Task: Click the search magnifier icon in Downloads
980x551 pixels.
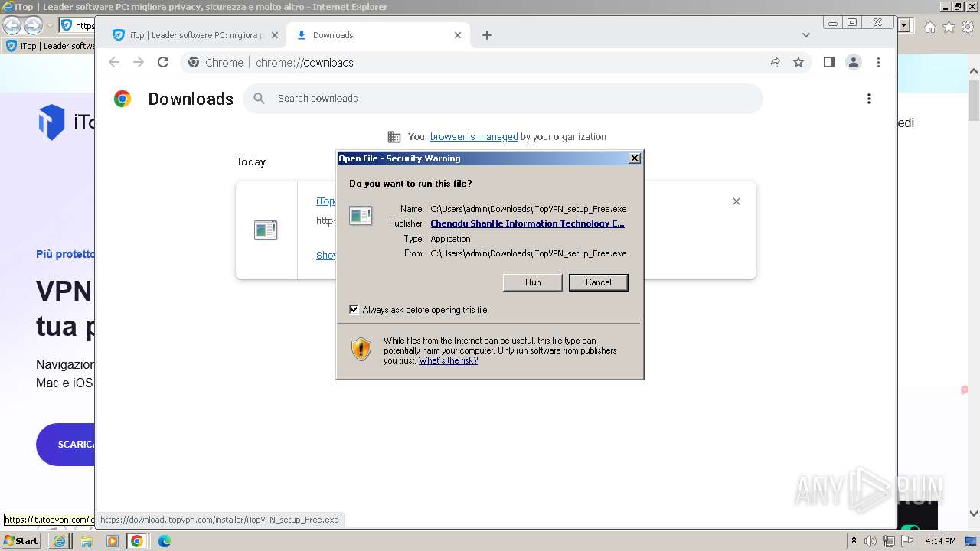Action: tap(260, 99)
